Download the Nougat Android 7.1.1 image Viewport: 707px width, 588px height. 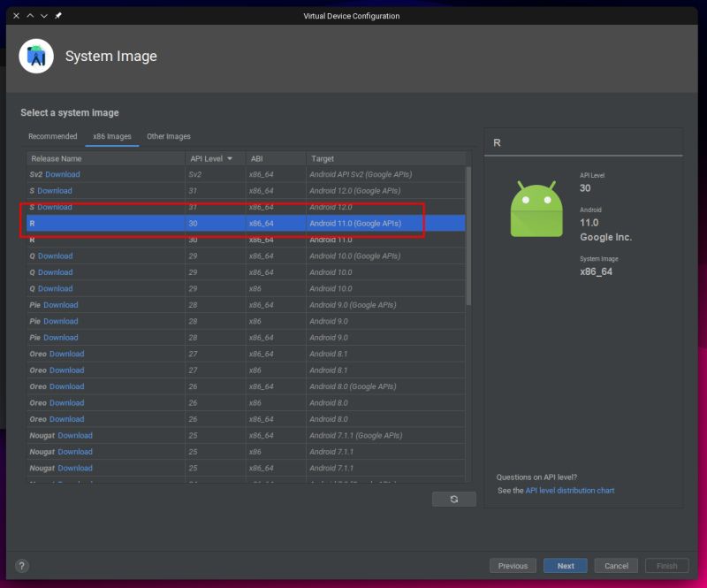point(75,452)
